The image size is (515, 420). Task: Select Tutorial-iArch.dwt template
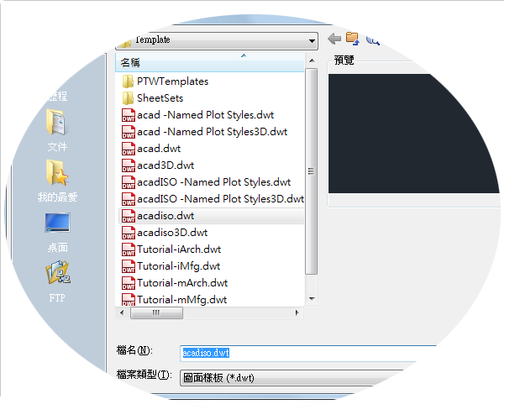(171, 249)
